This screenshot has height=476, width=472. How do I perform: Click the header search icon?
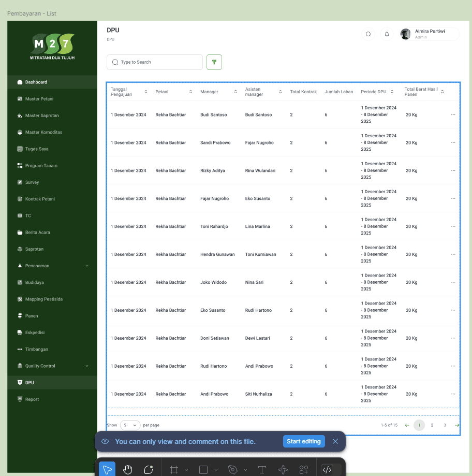[x=368, y=34]
